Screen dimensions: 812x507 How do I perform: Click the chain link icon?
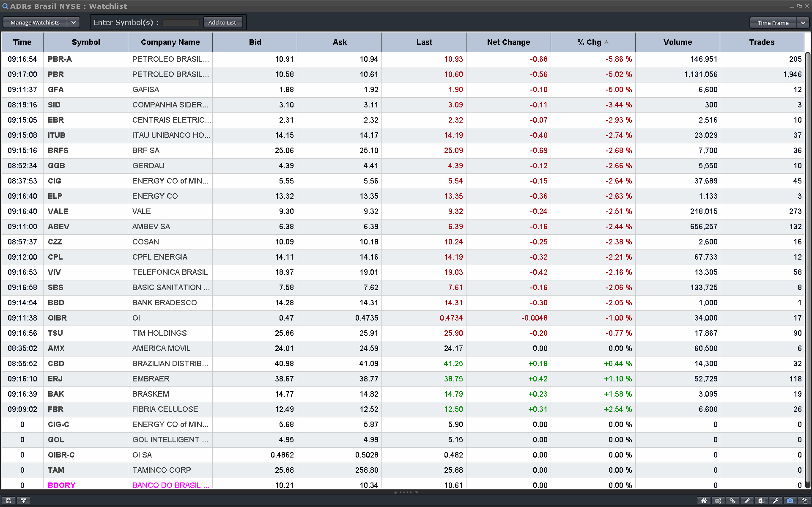732,501
